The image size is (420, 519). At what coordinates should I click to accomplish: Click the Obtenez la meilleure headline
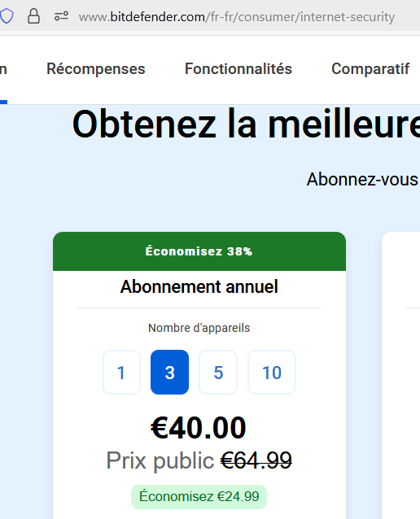point(246,124)
